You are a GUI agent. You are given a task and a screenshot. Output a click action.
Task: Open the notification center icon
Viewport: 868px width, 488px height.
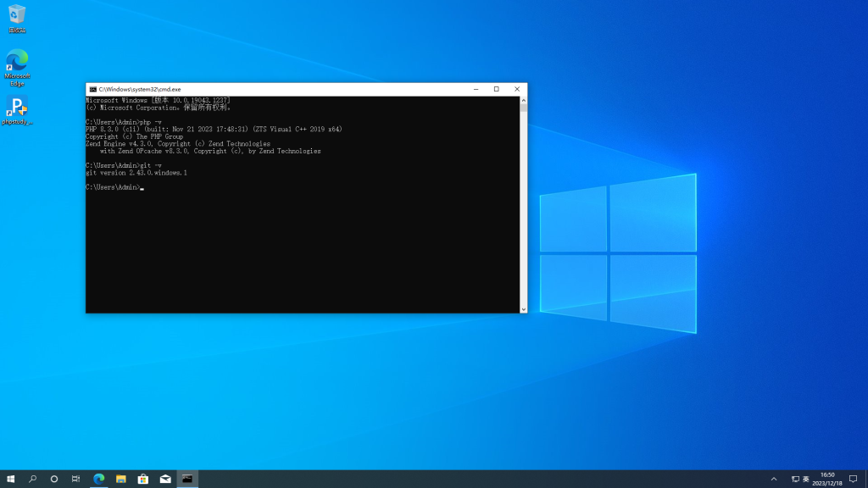click(853, 480)
